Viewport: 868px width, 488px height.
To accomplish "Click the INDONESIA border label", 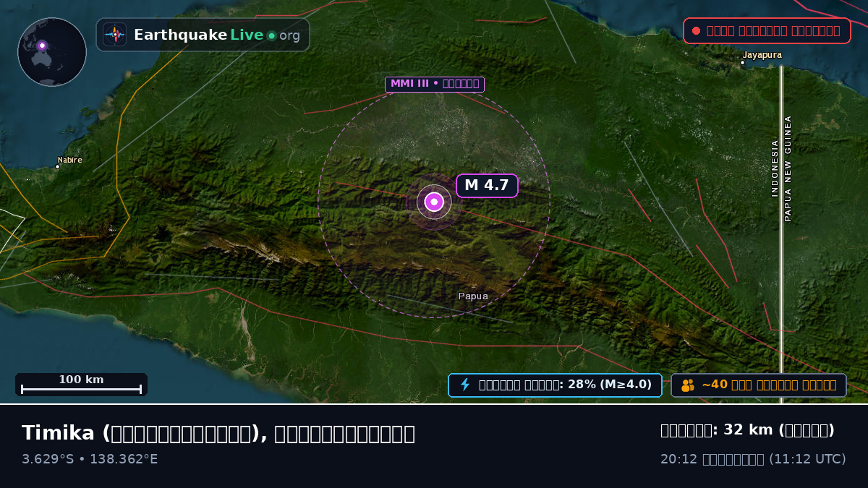I will (775, 168).
